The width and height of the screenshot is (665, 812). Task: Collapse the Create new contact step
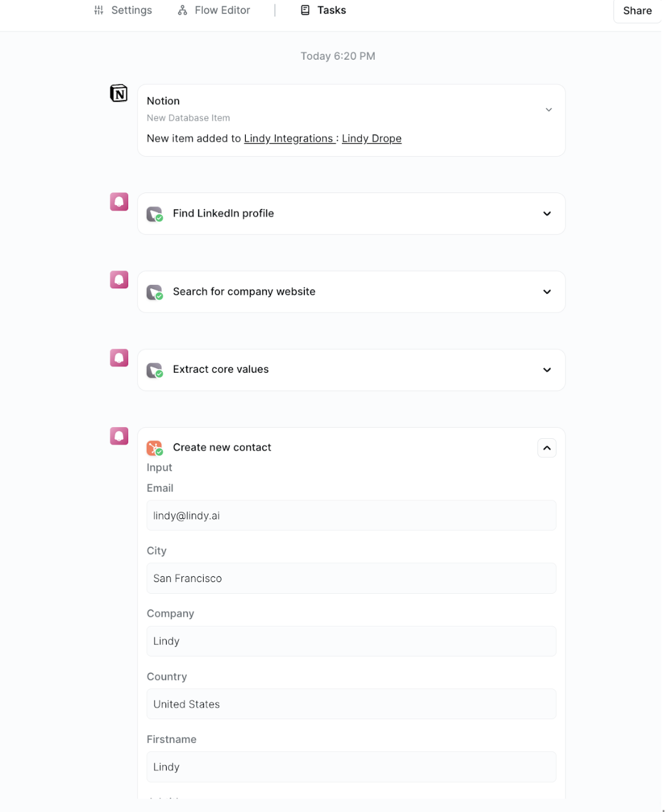tap(547, 448)
